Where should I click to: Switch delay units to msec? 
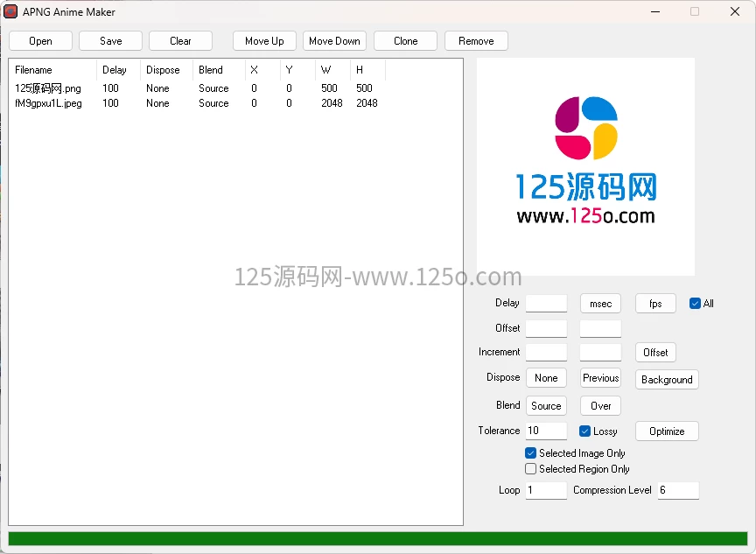coord(600,303)
